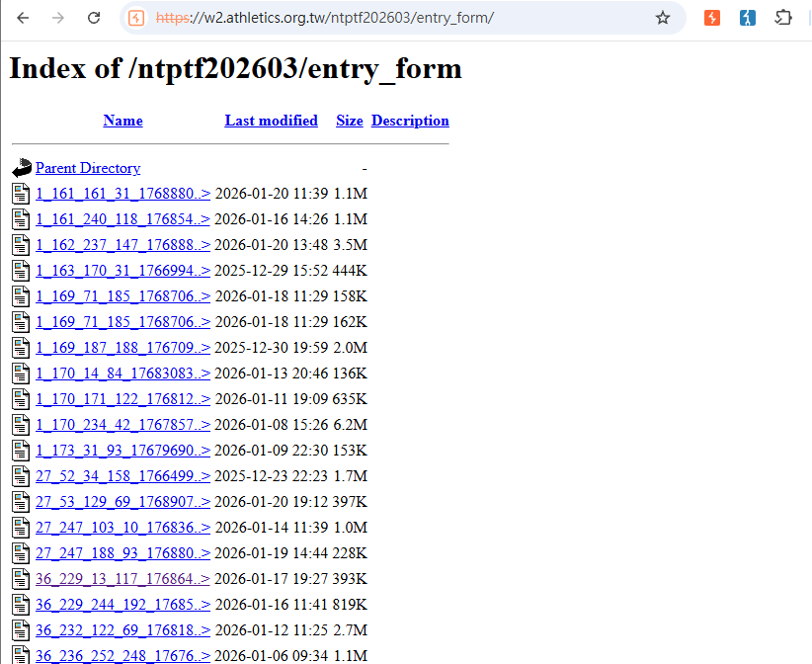The height and width of the screenshot is (664, 812).
Task: Open the 162K file 1_169_71_185_1768706
Action: point(122,322)
